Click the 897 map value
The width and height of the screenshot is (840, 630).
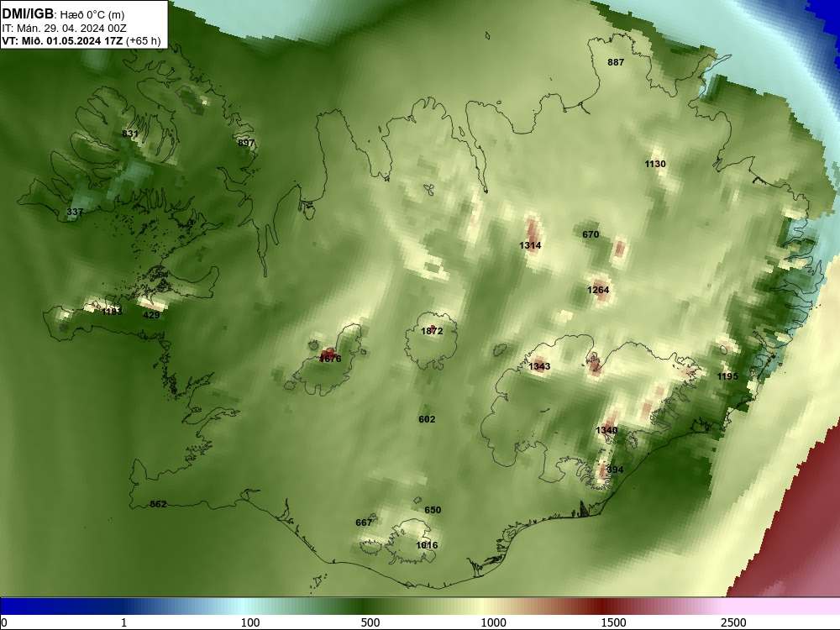click(246, 143)
